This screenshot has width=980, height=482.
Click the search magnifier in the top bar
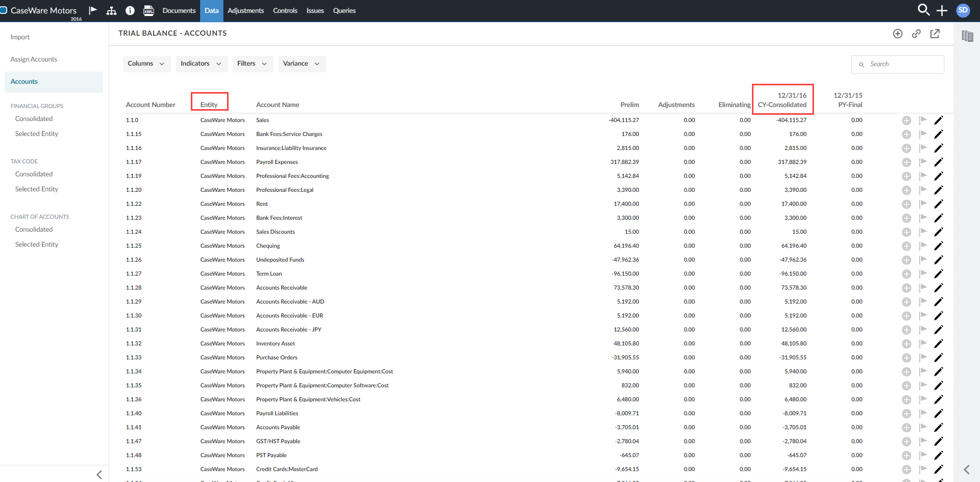tap(924, 10)
